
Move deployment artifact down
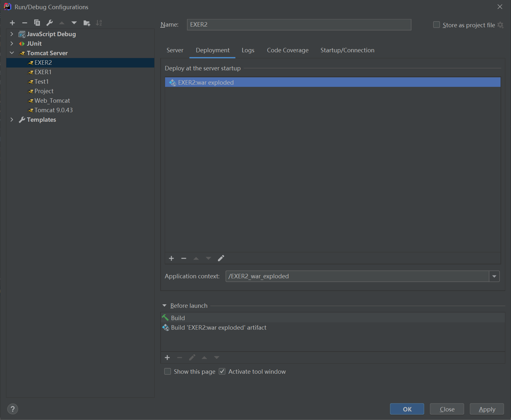pyautogui.click(x=208, y=258)
